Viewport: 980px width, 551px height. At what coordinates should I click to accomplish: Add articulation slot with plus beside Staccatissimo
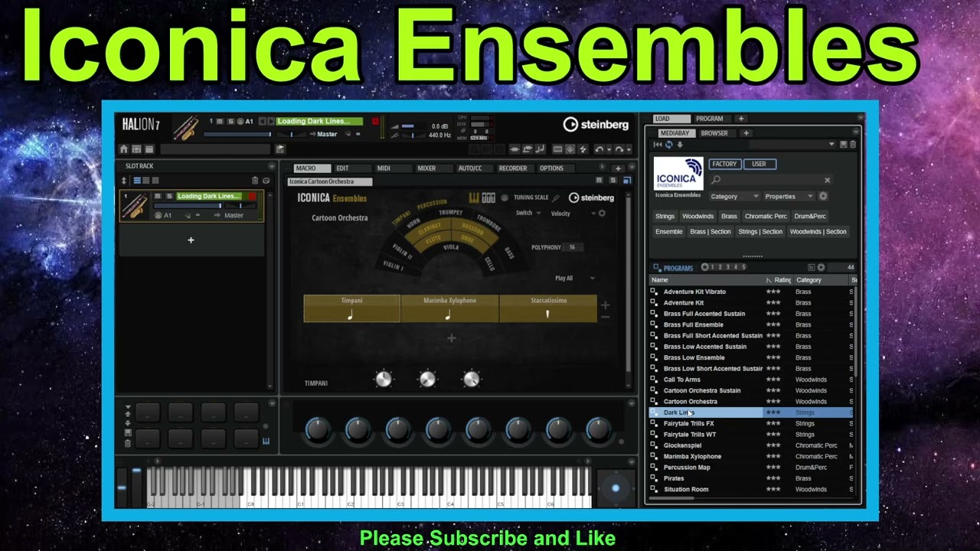605,305
